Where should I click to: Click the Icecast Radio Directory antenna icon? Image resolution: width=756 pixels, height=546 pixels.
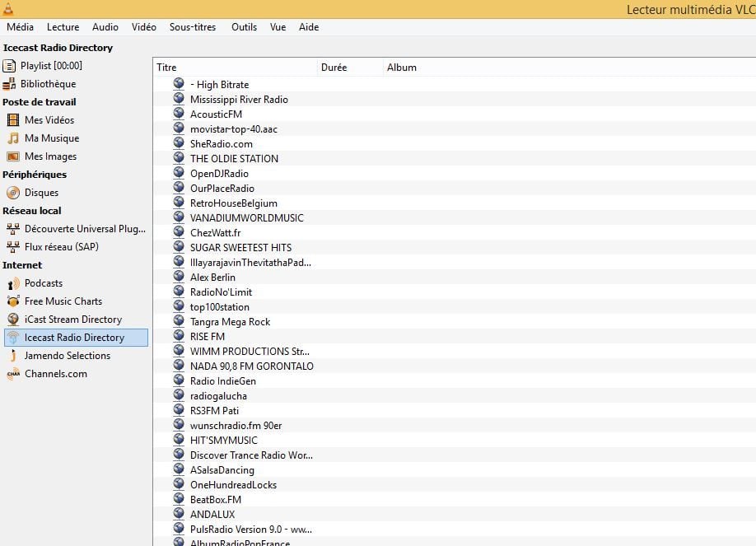[13, 338]
